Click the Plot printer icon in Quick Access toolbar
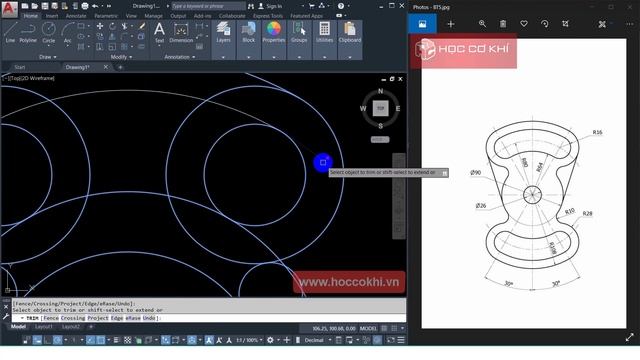 point(85,6)
